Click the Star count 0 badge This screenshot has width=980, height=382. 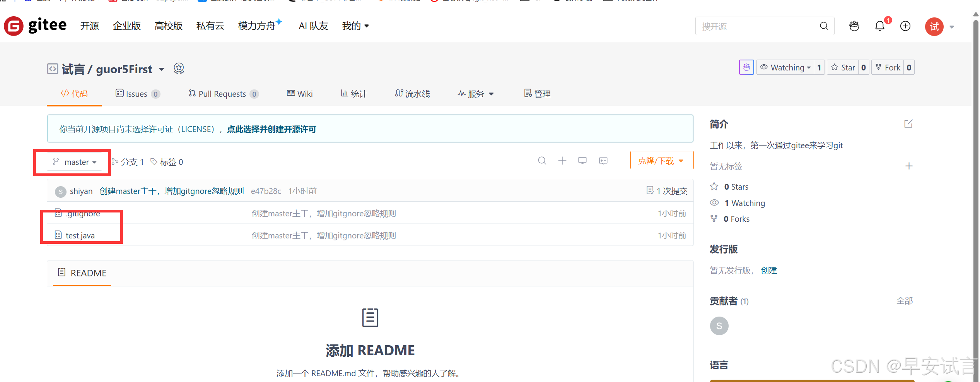[864, 67]
